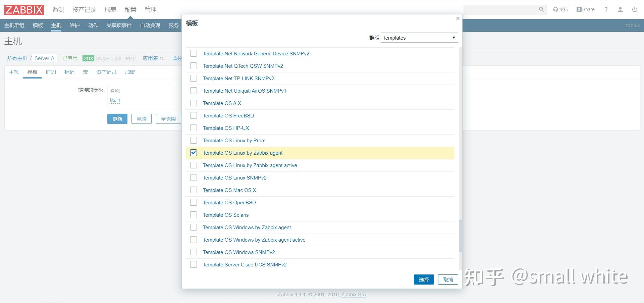
Task: Go to 维护 submenu
Action: [x=74, y=26]
